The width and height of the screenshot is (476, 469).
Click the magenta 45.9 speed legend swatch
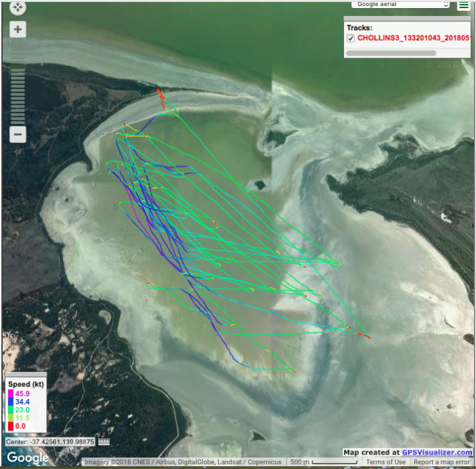pyautogui.click(x=10, y=393)
